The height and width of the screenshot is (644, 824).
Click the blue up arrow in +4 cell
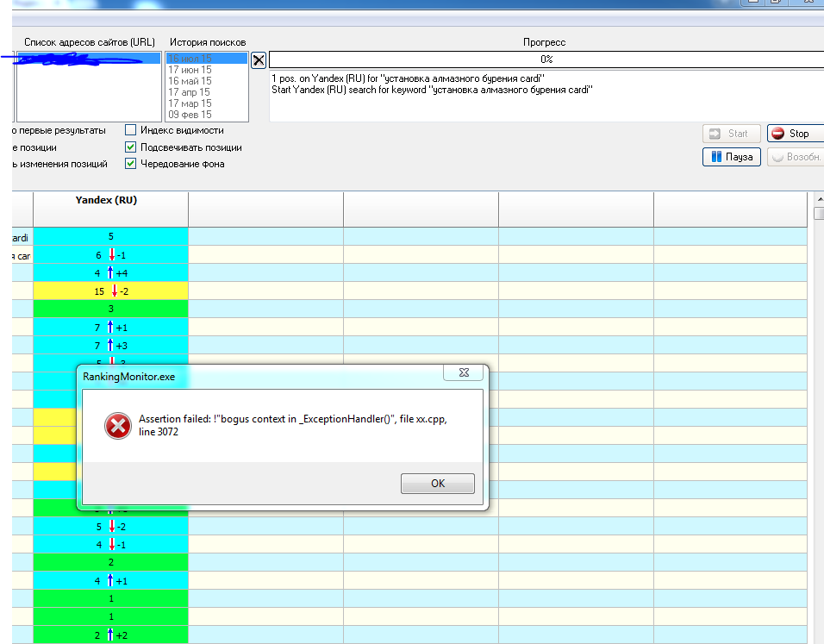pos(110,272)
